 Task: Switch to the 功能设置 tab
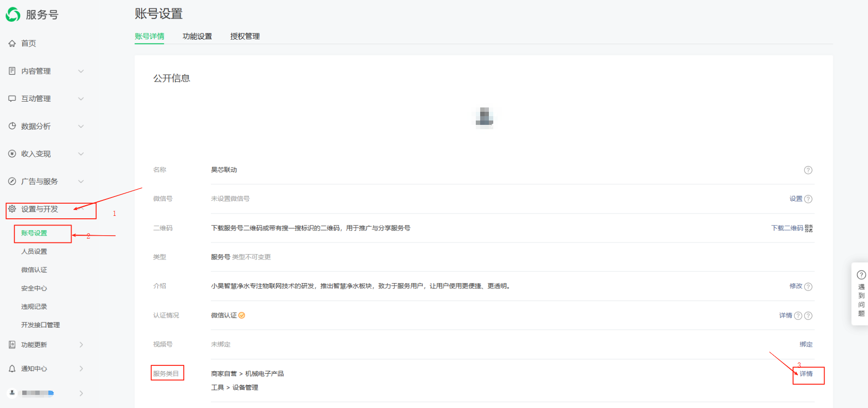coord(197,36)
